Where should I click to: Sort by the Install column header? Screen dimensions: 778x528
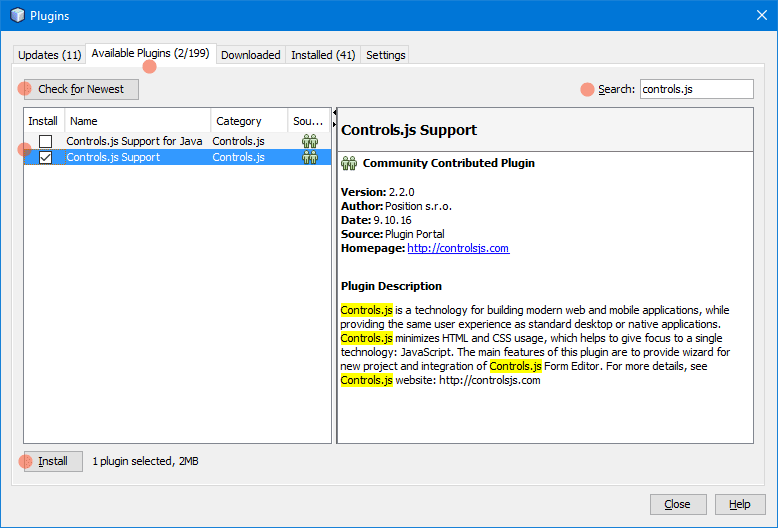tap(43, 121)
